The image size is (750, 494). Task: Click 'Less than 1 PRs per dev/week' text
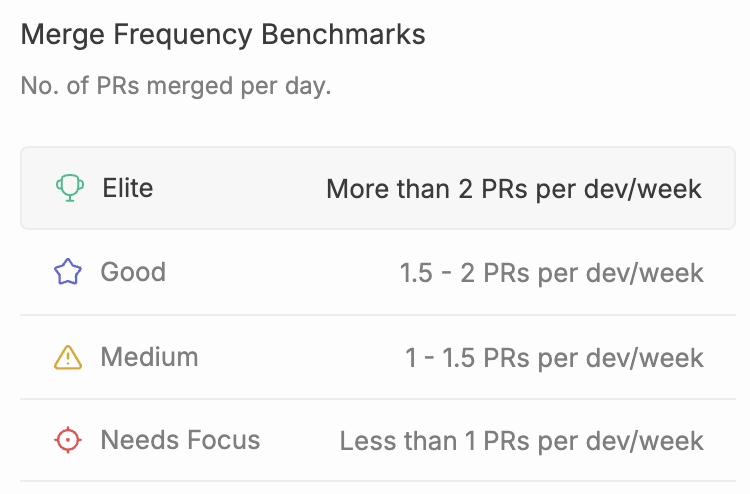pyautogui.click(x=522, y=441)
